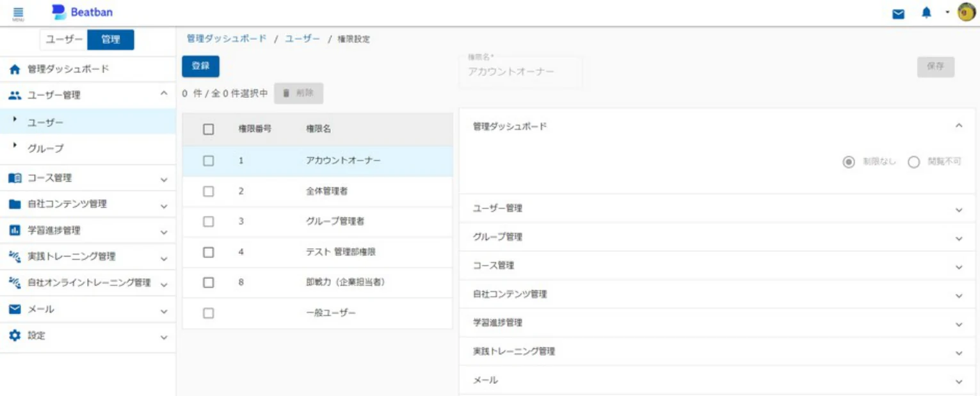Check the box for アカウントオーナー row
980x396 pixels.
click(x=208, y=161)
